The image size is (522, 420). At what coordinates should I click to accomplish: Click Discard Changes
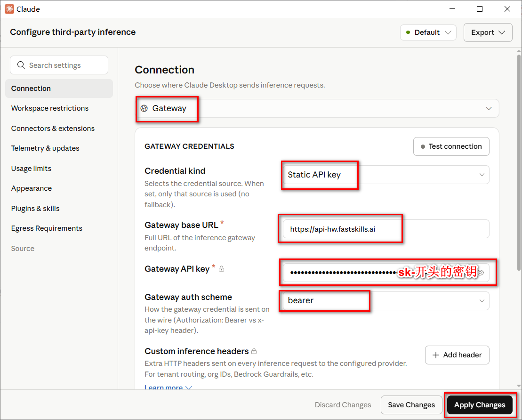point(343,404)
